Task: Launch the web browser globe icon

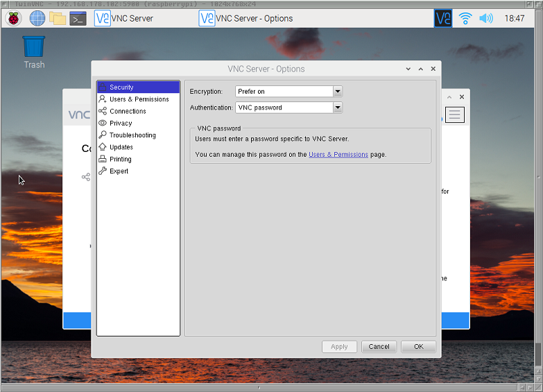Action: (x=37, y=18)
